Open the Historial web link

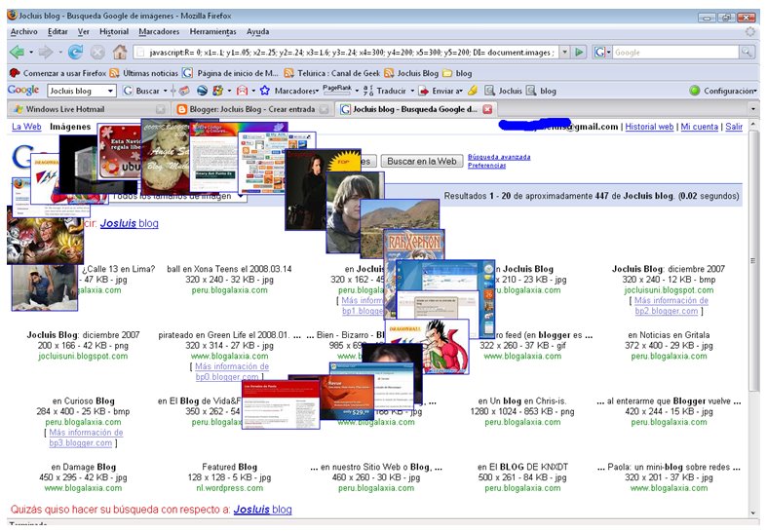(x=649, y=127)
